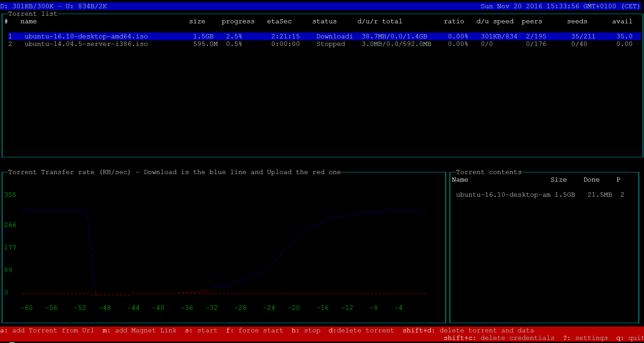Click the 2.5% progress value
The image size is (644, 343).
click(x=234, y=36)
